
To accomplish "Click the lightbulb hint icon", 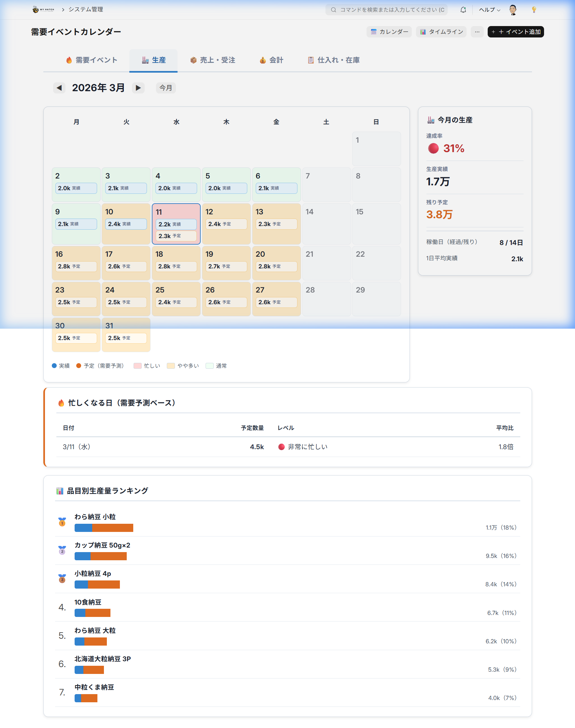I will tap(534, 10).
